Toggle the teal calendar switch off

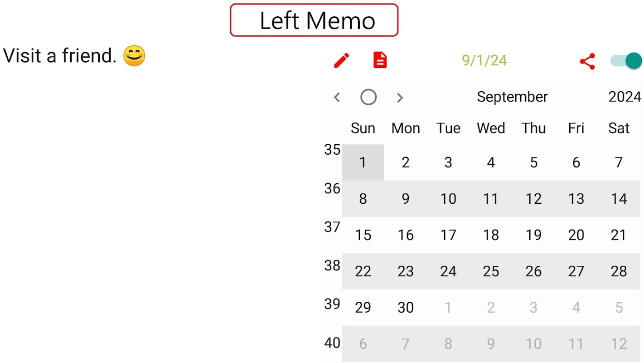[x=626, y=60]
